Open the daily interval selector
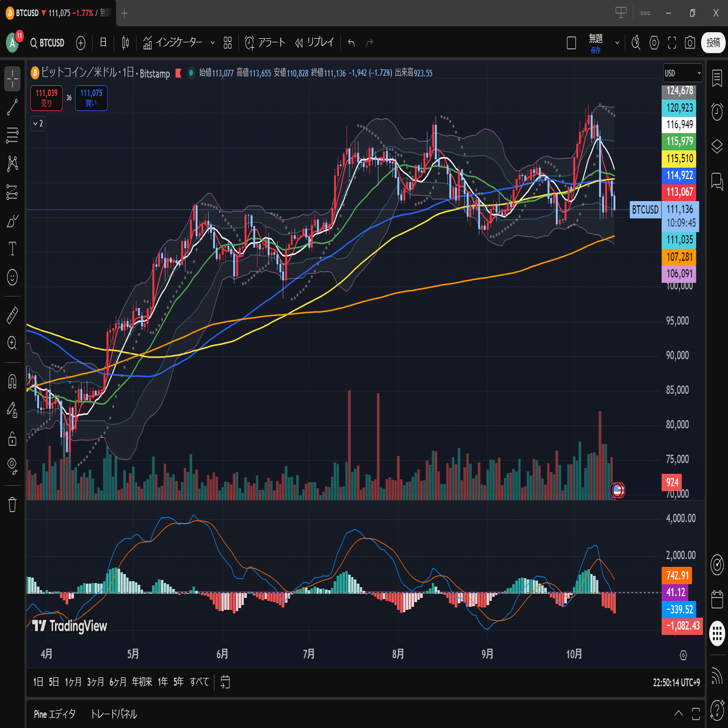 tap(103, 43)
